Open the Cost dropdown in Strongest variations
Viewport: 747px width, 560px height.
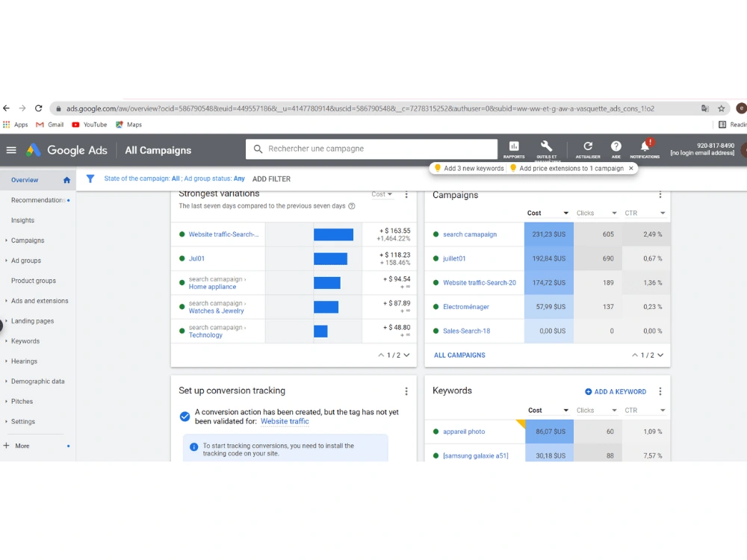point(382,194)
